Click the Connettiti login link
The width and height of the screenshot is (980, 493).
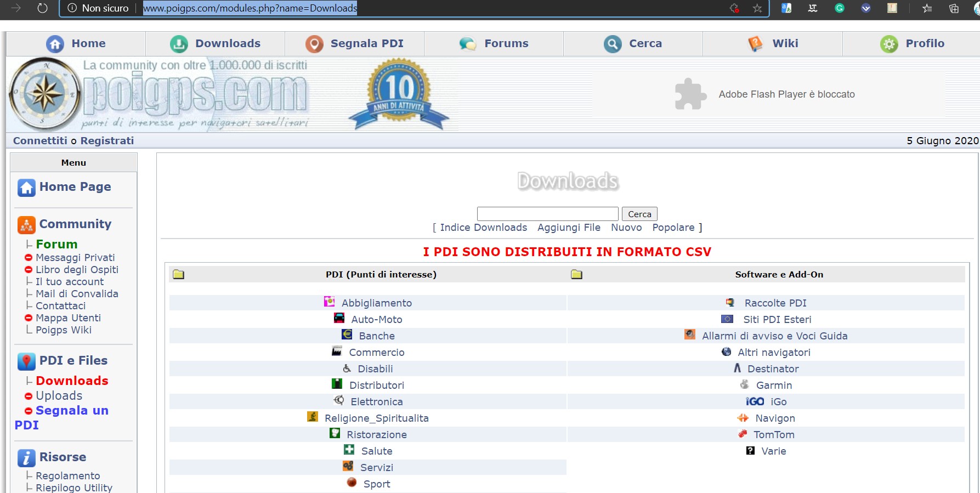click(x=40, y=141)
